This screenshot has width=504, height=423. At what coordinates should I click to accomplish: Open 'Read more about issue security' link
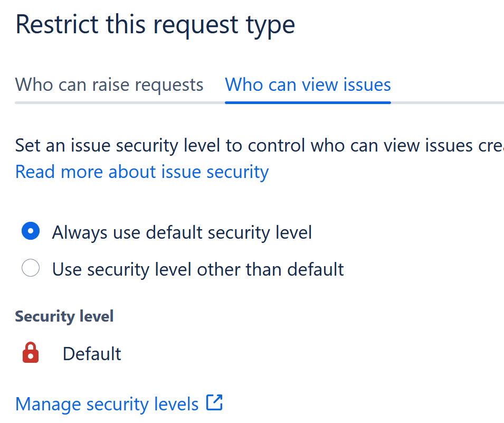coord(142,172)
